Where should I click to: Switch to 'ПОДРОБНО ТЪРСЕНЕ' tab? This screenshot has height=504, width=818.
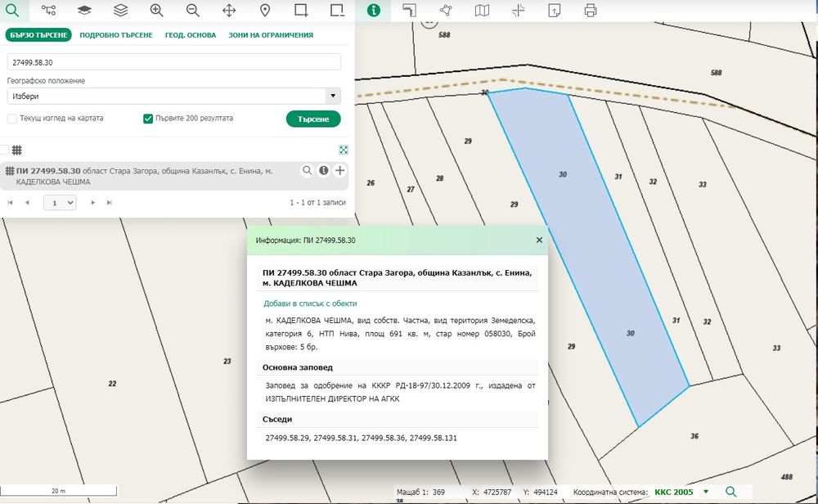(115, 35)
